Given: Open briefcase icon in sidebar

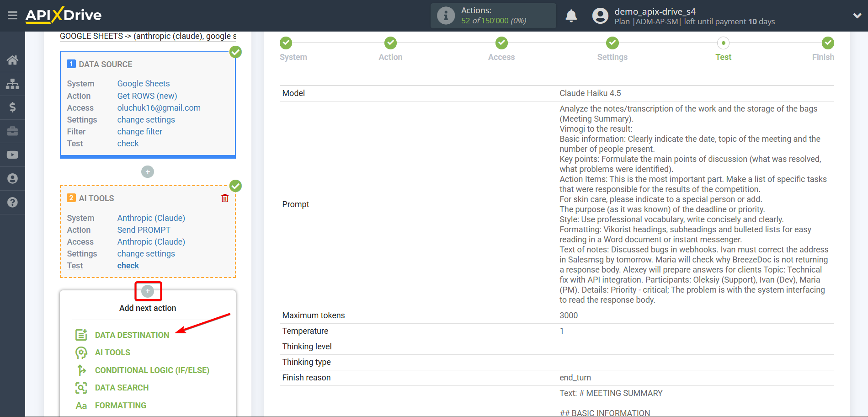Looking at the screenshot, I should click(x=12, y=131).
